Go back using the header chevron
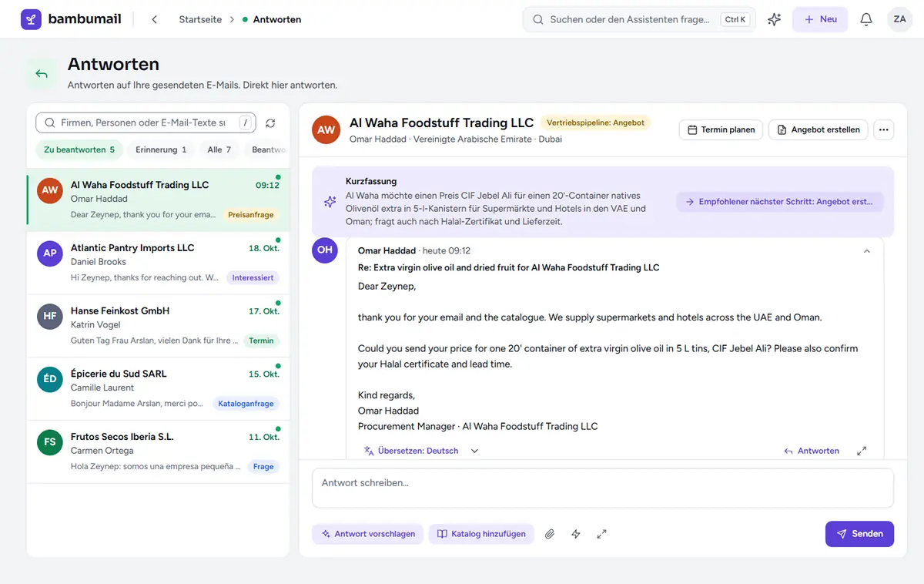This screenshot has width=924, height=584. 155,19
